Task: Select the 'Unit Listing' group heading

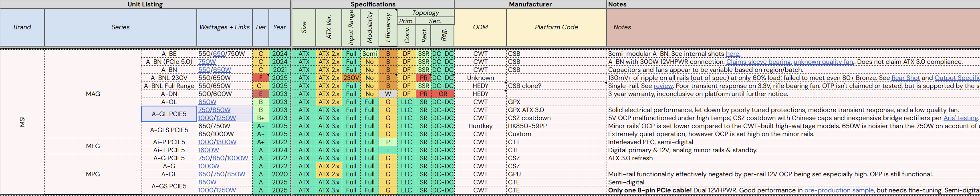Action: click(x=145, y=4)
